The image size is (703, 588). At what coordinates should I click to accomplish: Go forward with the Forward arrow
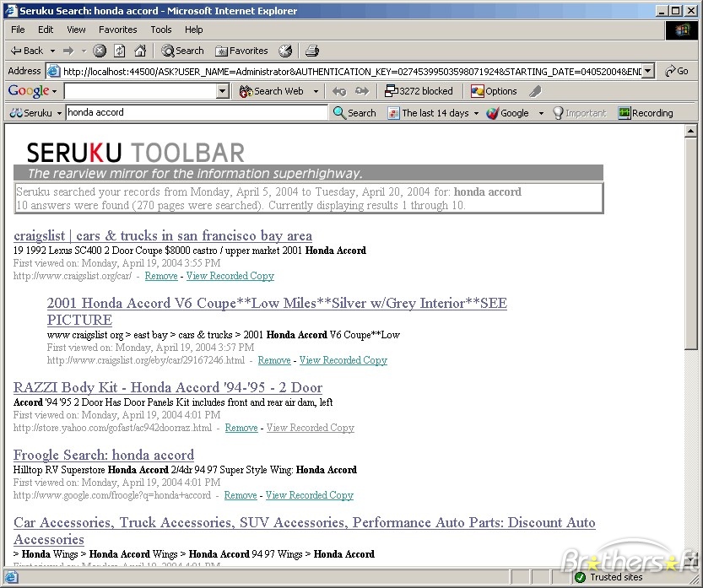pyautogui.click(x=68, y=51)
